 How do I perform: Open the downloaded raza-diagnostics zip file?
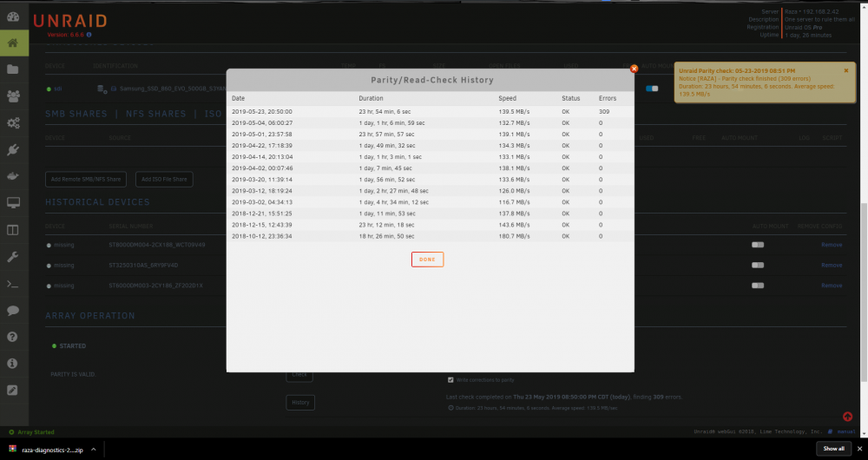[x=47, y=450]
